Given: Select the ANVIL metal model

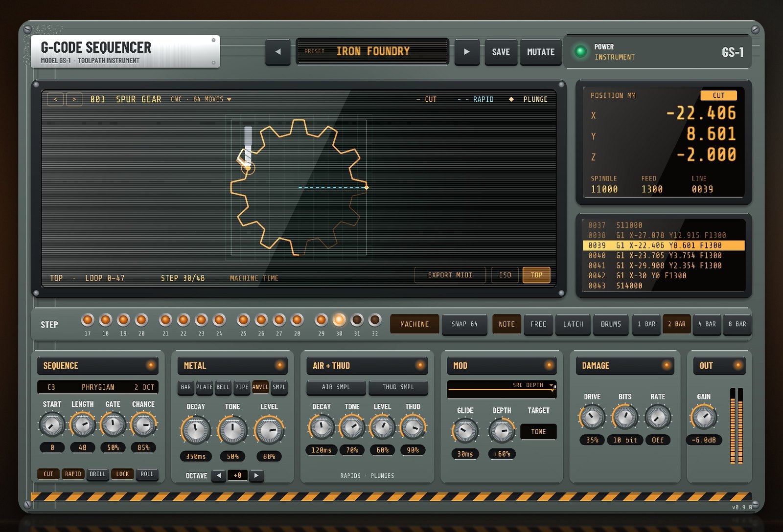Looking at the screenshot, I should (260, 387).
